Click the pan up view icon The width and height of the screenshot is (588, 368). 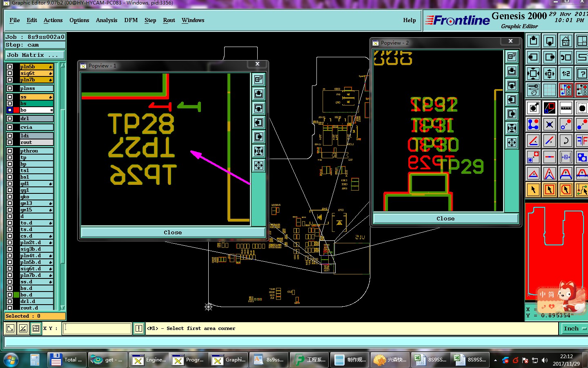(533, 41)
